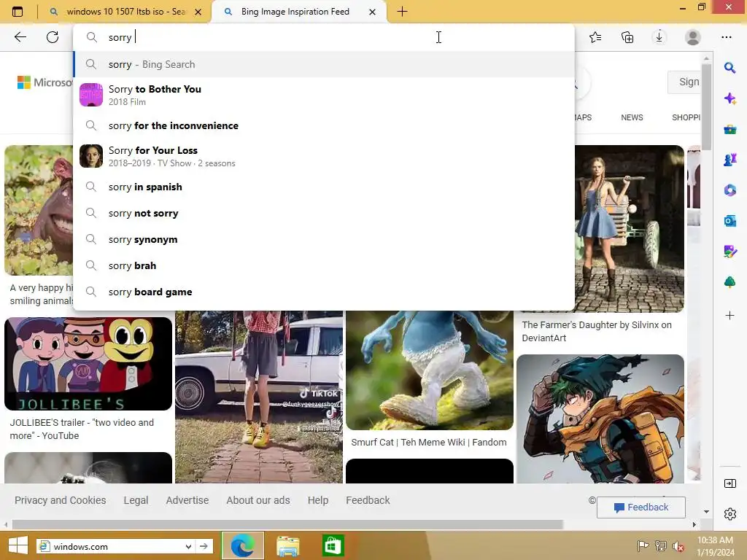Screen dimensions: 747x560
Task: Reload the page with the refresh icon
Action: tap(53, 37)
